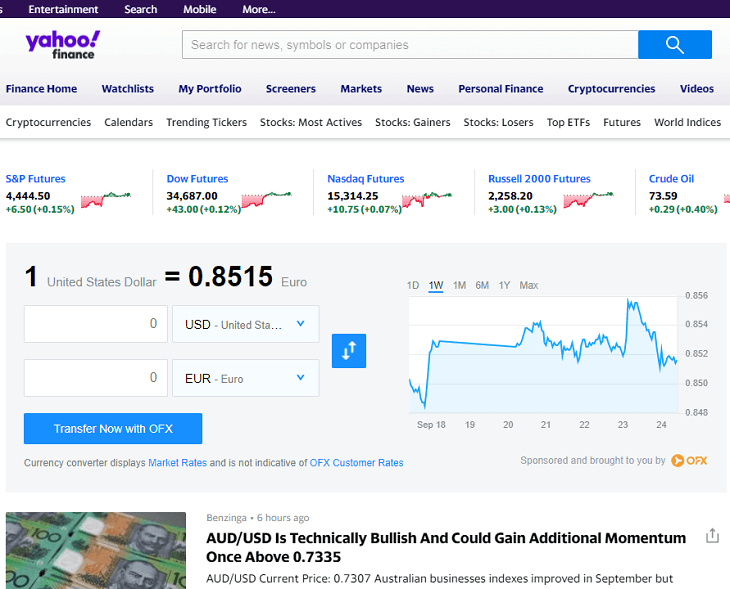
Task: Open Calendars sub-navigation link
Action: coord(128,122)
